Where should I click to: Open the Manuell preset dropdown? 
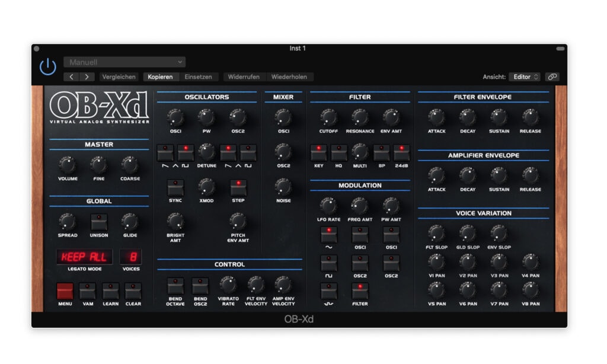pos(124,62)
